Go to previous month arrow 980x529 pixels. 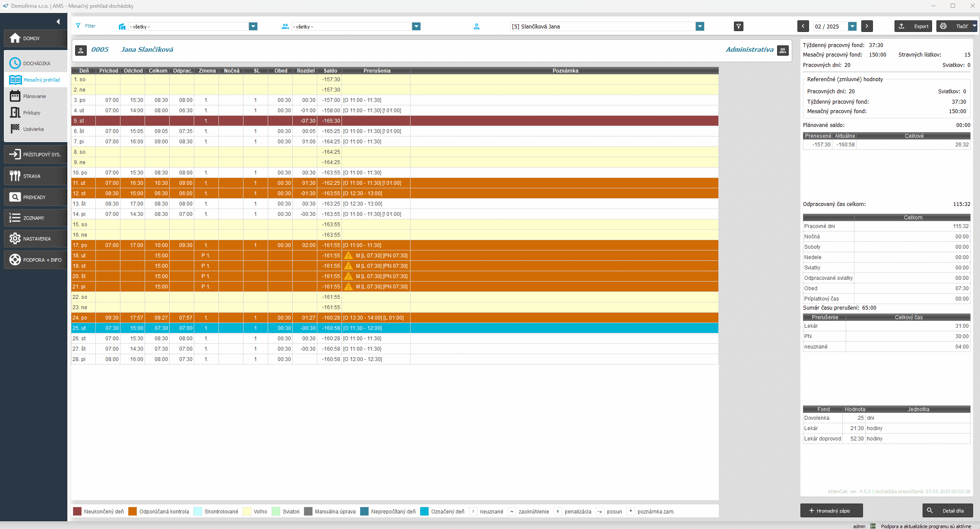[x=803, y=26]
